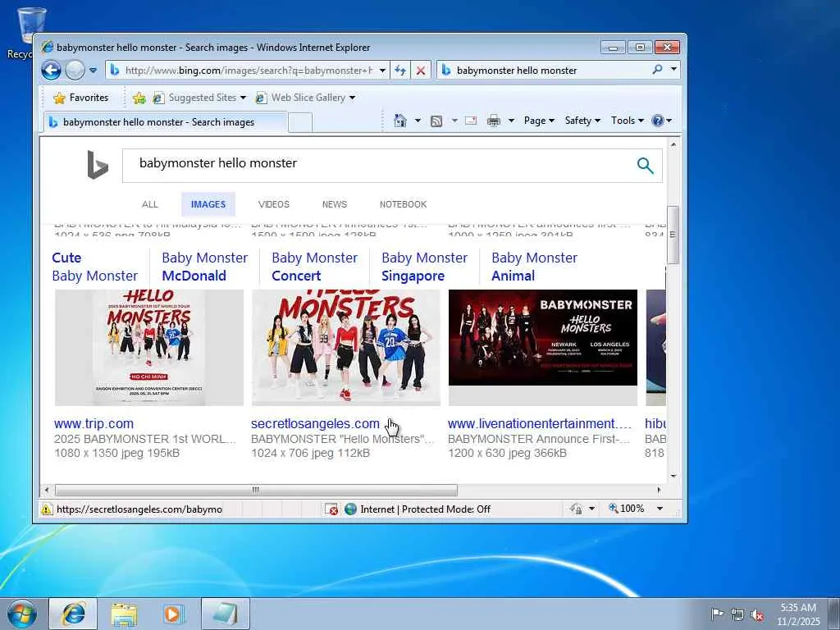Click the Windows Start orb

21,614
